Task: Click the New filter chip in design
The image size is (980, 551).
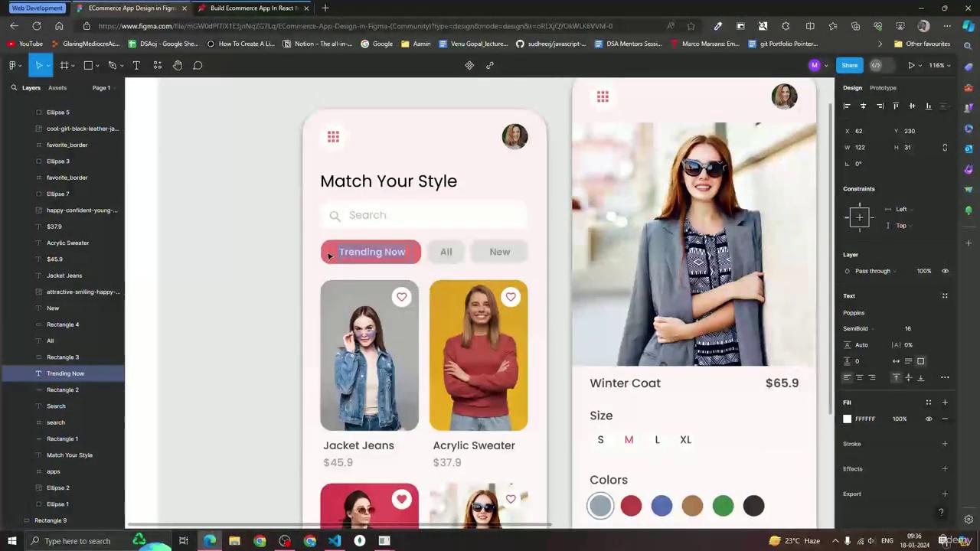Action: point(499,252)
